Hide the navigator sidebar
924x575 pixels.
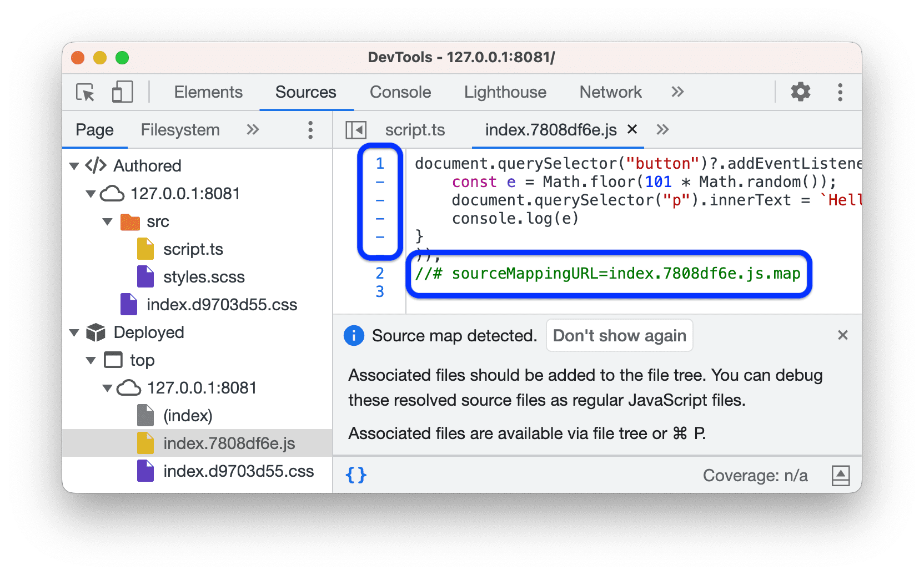355,129
